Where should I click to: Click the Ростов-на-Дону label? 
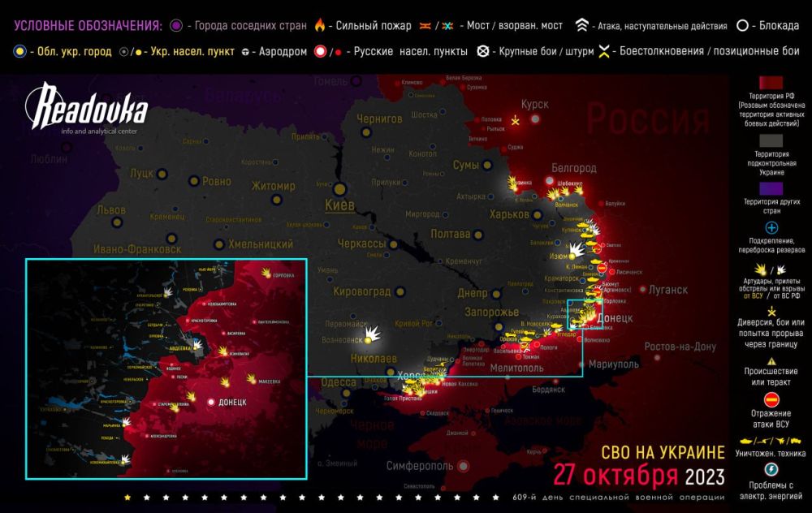tap(680, 347)
